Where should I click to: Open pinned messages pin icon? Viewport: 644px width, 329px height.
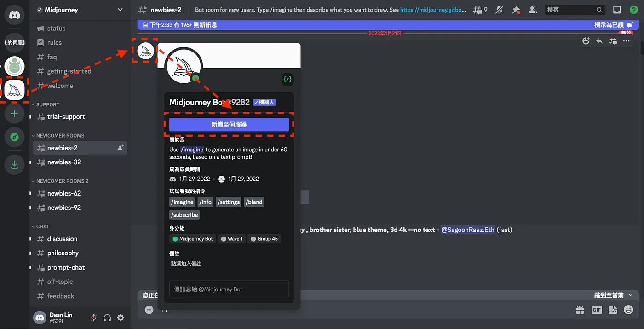pyautogui.click(x=516, y=9)
